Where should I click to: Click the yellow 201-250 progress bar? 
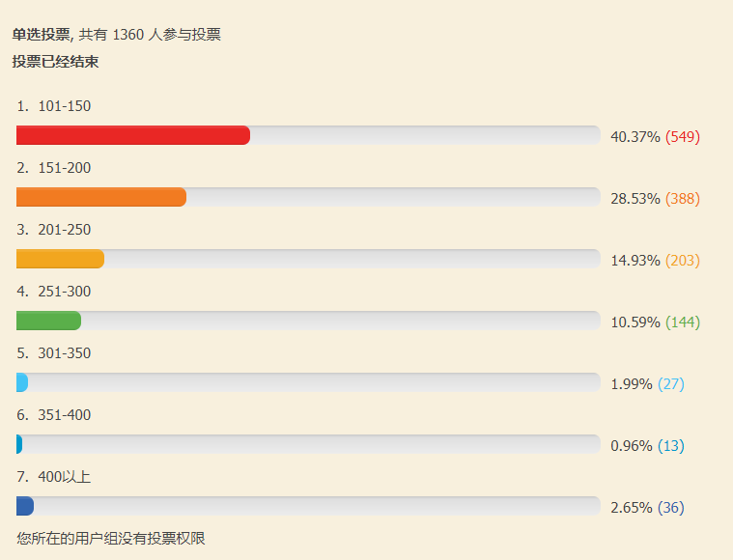(60, 259)
